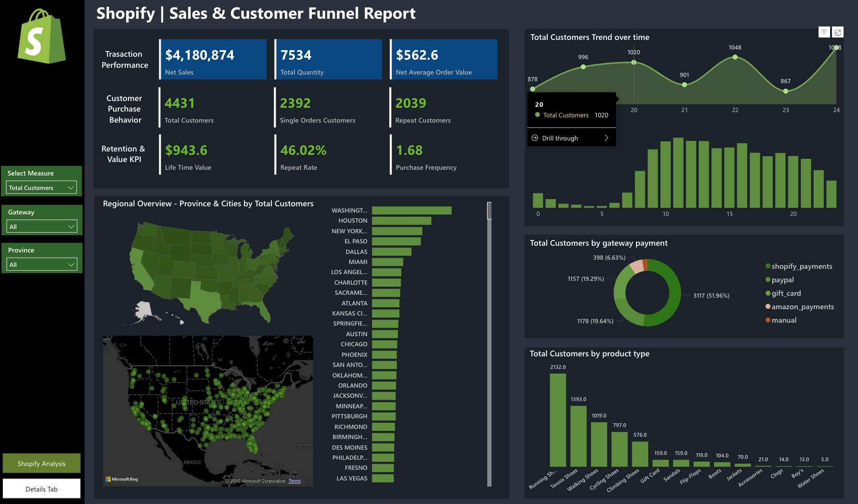Click the Shopify bag logo
Image resolution: width=858 pixels, height=504 pixels.
[42, 36]
